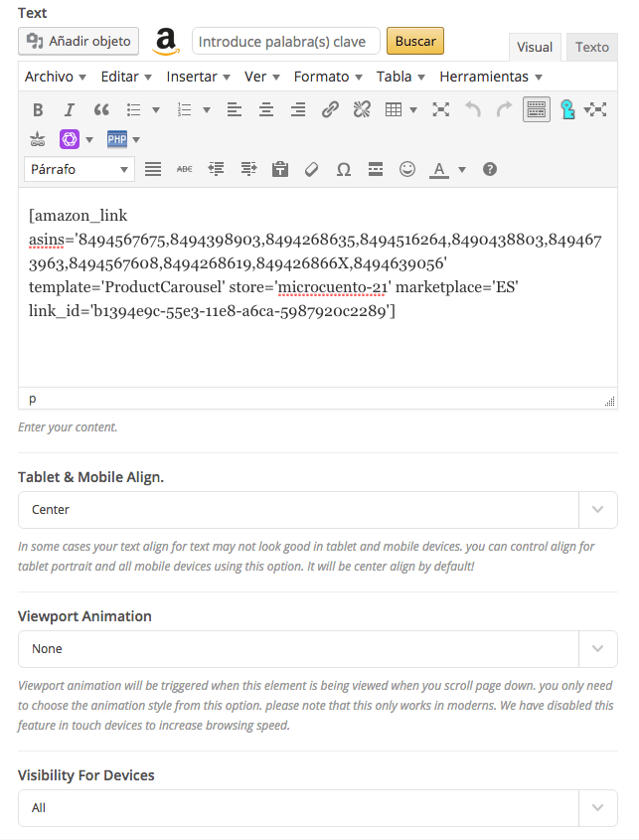Switch to the Texto editor tab
Screen dimensions: 639x840
coord(592,47)
